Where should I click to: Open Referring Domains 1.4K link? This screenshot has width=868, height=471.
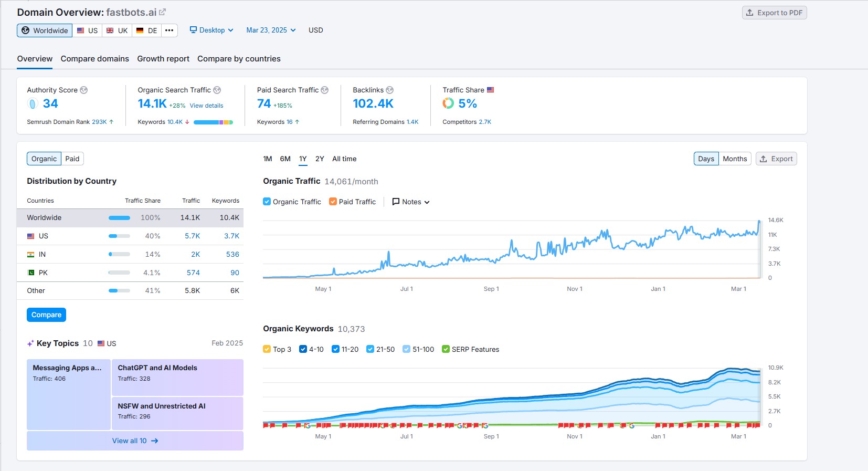pyautogui.click(x=412, y=122)
